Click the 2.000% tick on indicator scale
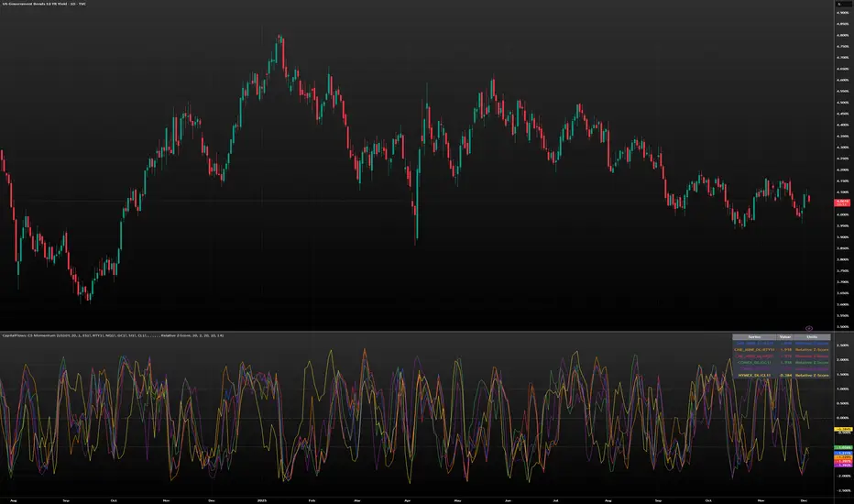The height and width of the screenshot is (504, 854). 843,359
